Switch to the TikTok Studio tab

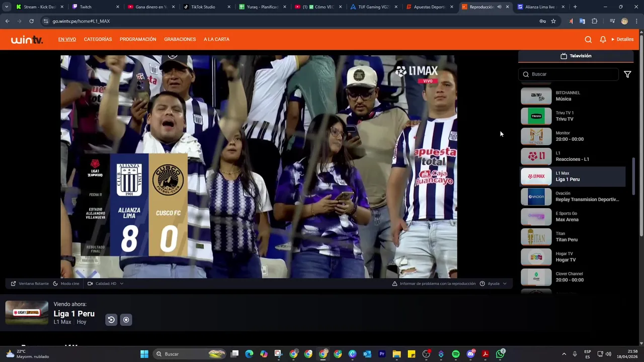[206, 7]
